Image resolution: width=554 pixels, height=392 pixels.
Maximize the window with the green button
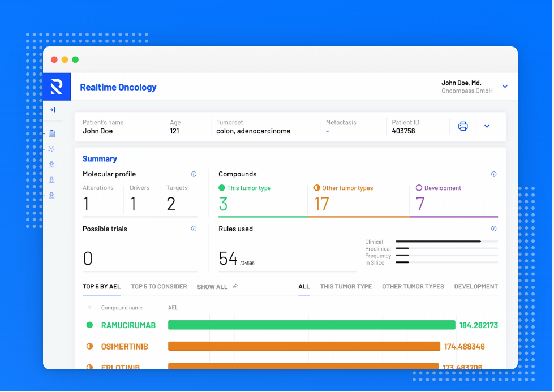point(75,60)
